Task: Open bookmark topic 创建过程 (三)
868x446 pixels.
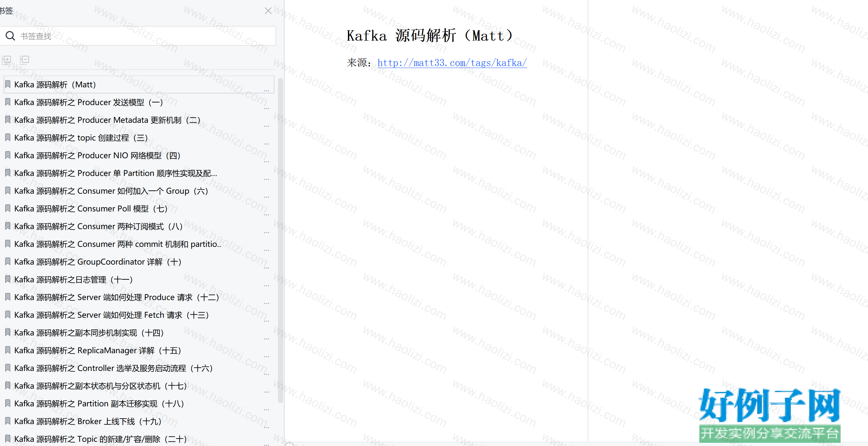Action: point(81,138)
